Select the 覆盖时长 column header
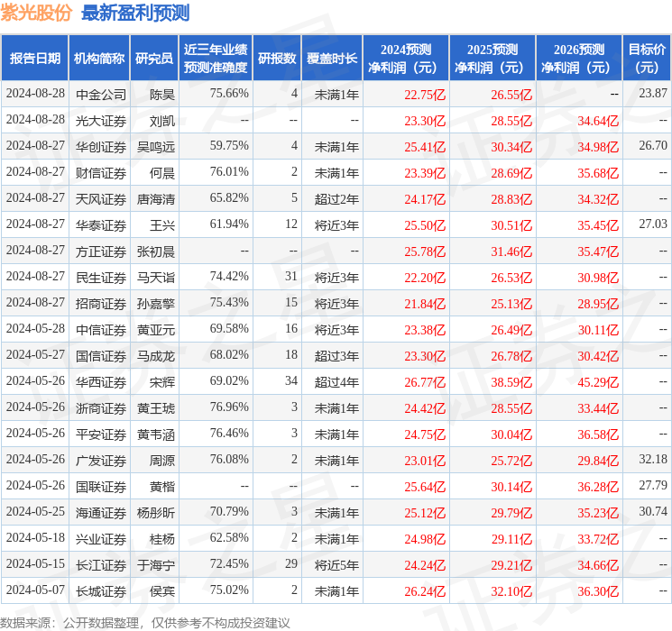Screen dimensions: 672x631 tap(332, 59)
